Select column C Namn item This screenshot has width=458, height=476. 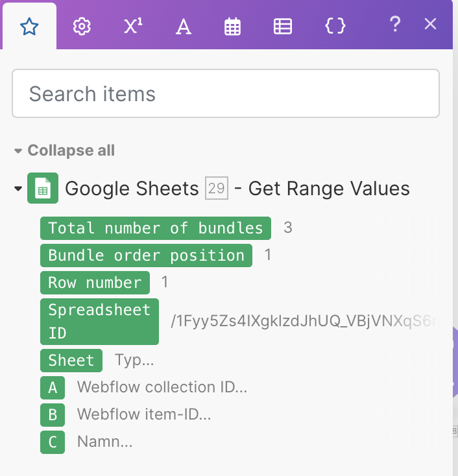tap(53, 442)
